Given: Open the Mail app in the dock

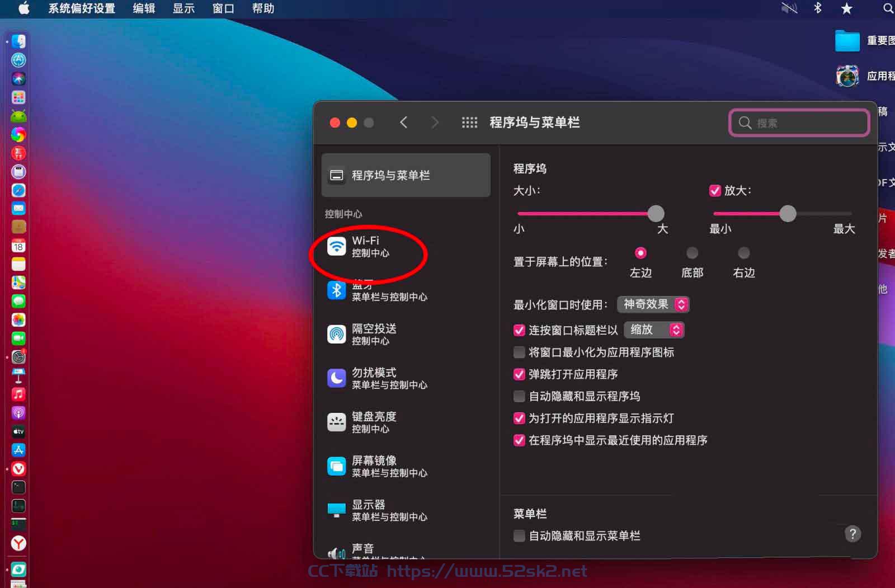Looking at the screenshot, I should (x=18, y=209).
